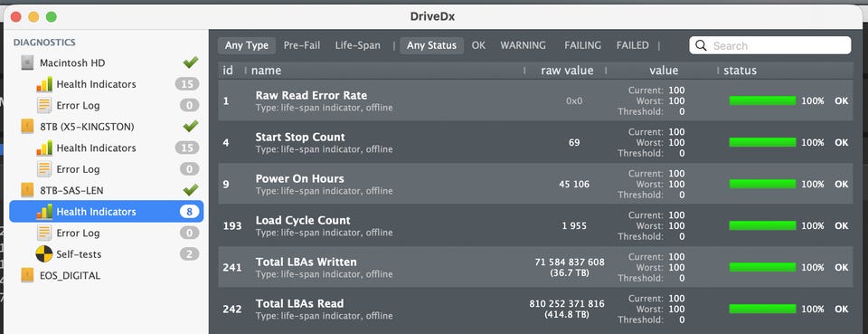
Task: Select the Raw Read Error Rate row
Action: 536,100
